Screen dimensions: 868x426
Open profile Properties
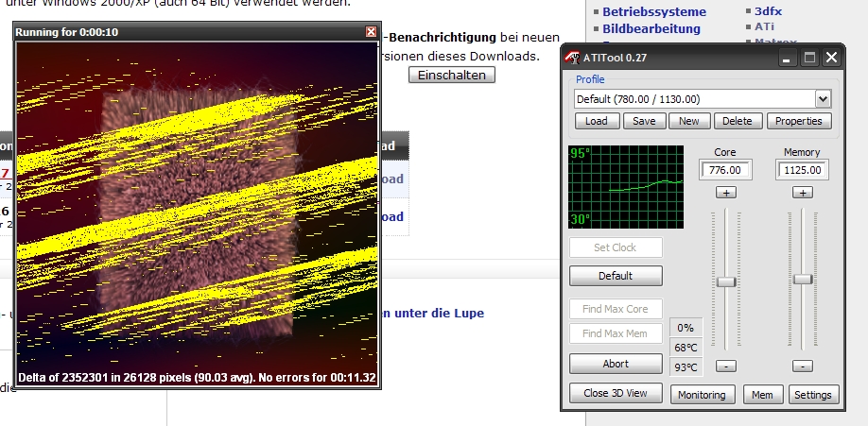pyautogui.click(x=799, y=121)
